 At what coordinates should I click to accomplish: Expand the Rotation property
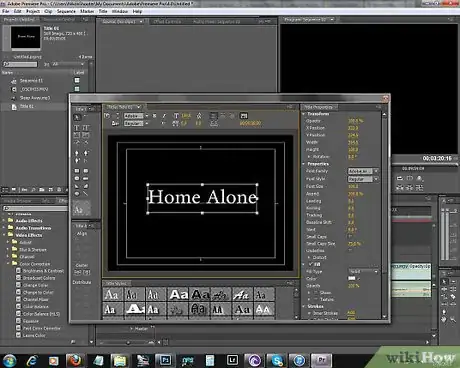(x=309, y=157)
